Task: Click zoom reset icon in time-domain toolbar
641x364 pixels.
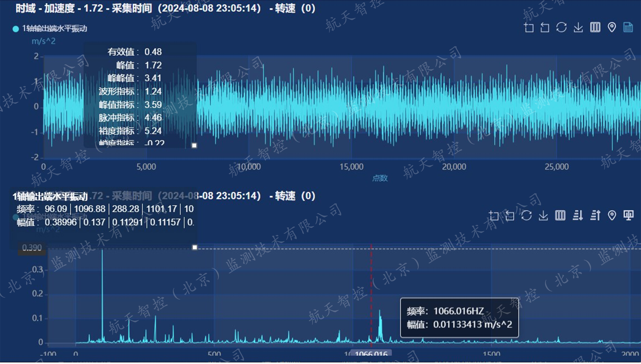Action: point(545,27)
